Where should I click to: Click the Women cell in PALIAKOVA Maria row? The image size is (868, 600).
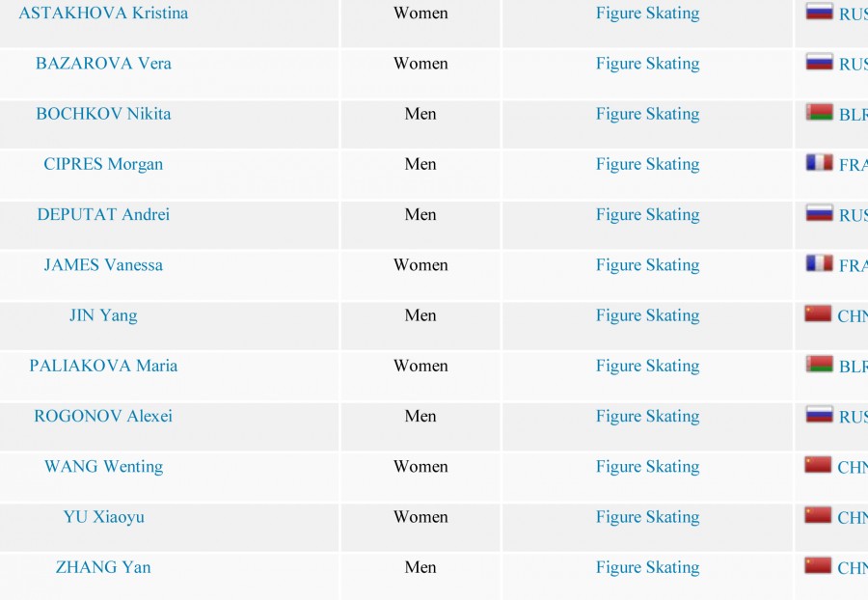[x=420, y=366]
